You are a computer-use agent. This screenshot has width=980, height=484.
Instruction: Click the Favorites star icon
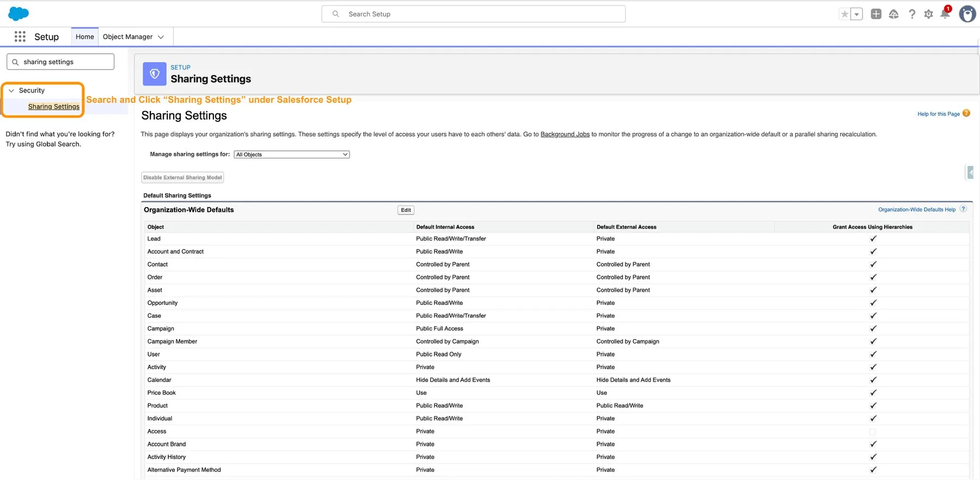(844, 14)
